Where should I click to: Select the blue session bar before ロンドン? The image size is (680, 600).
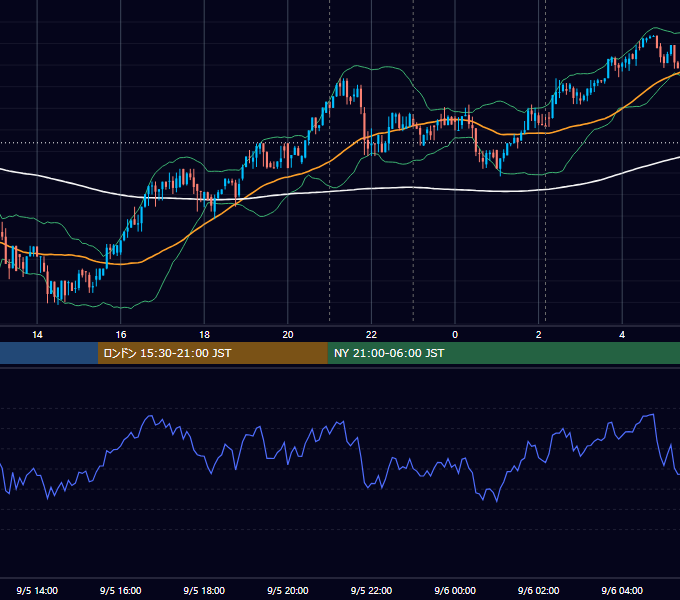49,353
